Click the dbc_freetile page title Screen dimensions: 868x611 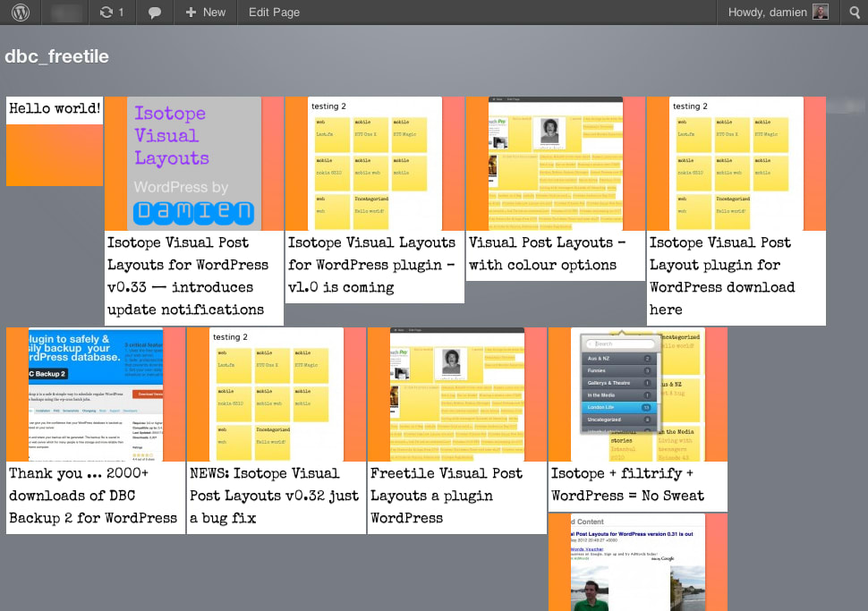[x=56, y=56]
